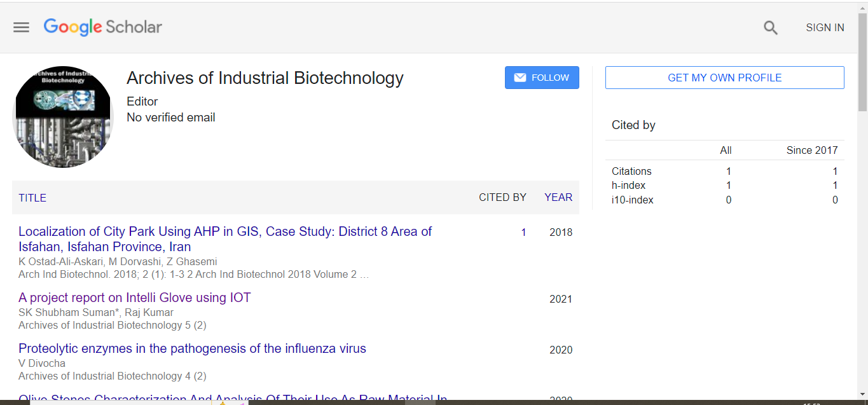Screen dimensions: 868x405
Task: Click the Google Scholar logo
Action: [103, 27]
